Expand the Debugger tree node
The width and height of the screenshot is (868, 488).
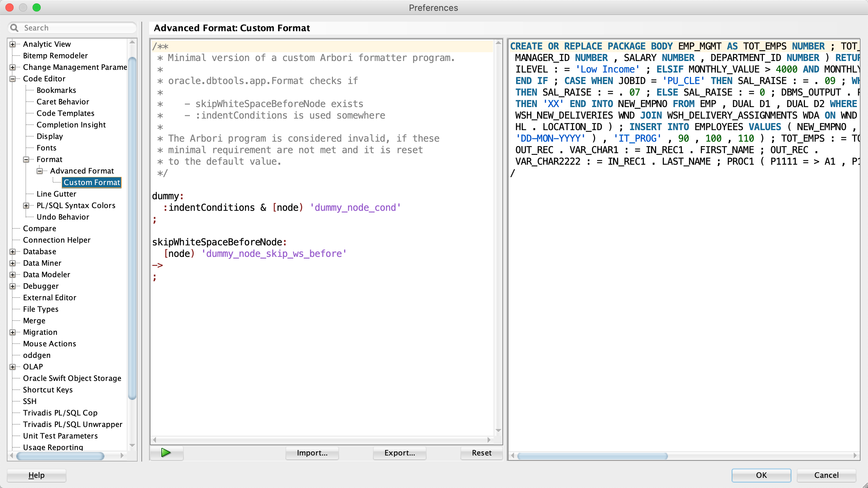tap(13, 286)
